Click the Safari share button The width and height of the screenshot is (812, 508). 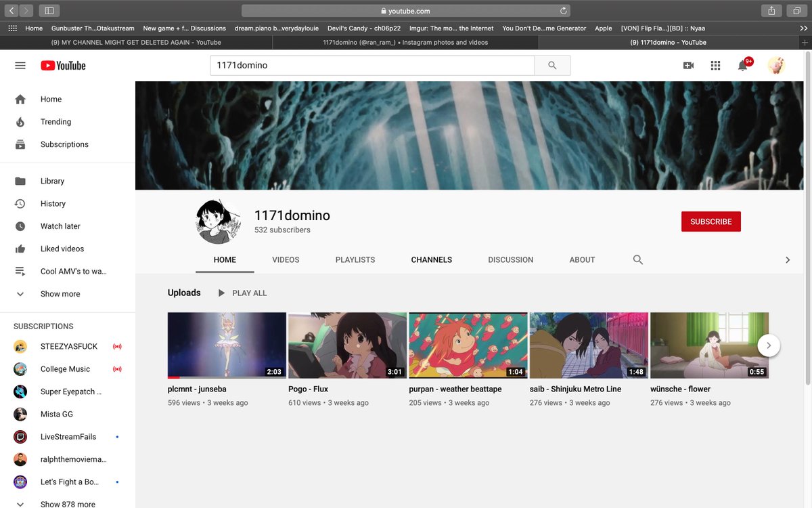coord(771,11)
